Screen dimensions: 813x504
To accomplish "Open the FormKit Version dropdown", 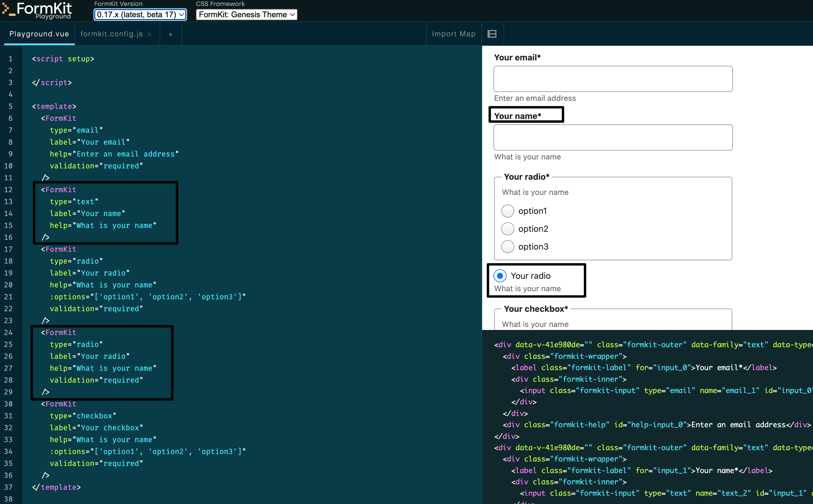I will (140, 14).
